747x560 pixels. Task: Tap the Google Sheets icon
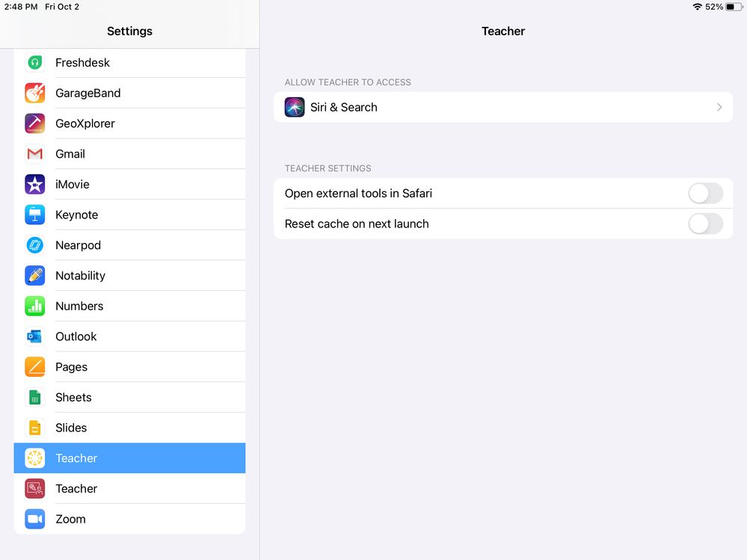coord(35,397)
